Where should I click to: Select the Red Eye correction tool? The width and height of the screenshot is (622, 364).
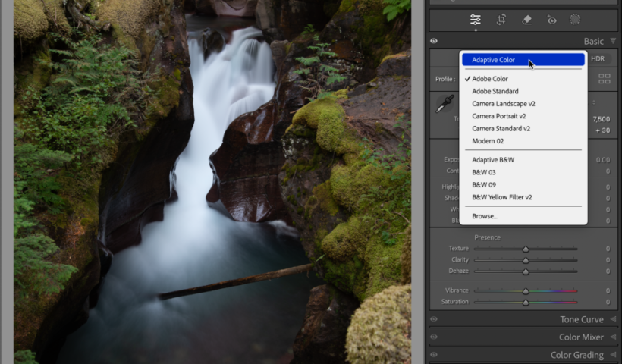tap(551, 20)
